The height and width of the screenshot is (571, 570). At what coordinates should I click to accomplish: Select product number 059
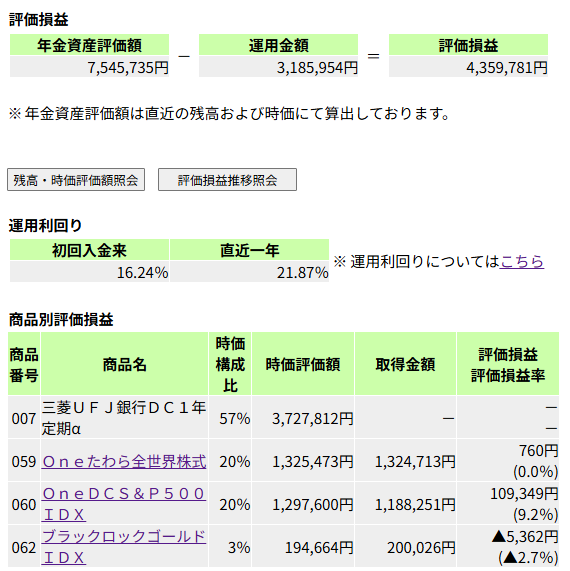24,461
